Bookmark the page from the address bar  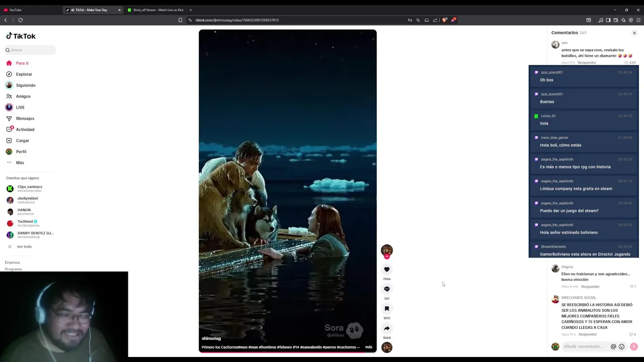coord(180,20)
